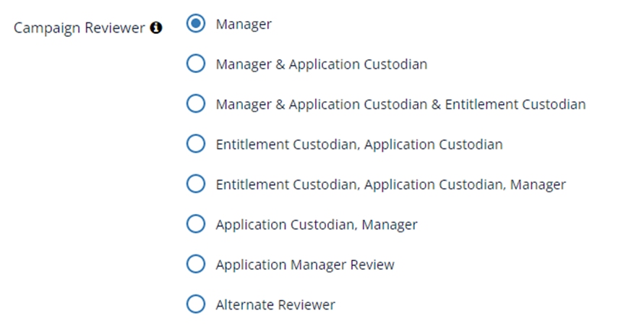
Task: Click the 'Alternate Reviewer' label text
Action: [275, 304]
